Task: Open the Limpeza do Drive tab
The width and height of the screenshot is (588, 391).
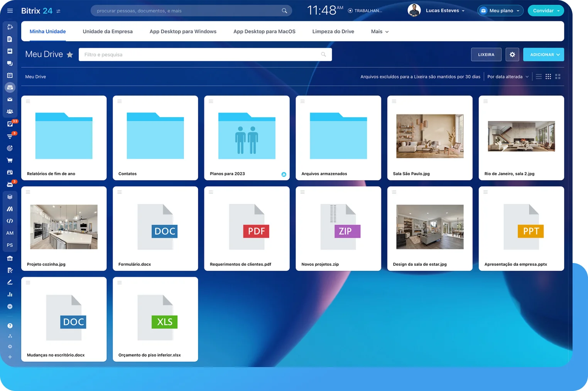Action: point(333,32)
